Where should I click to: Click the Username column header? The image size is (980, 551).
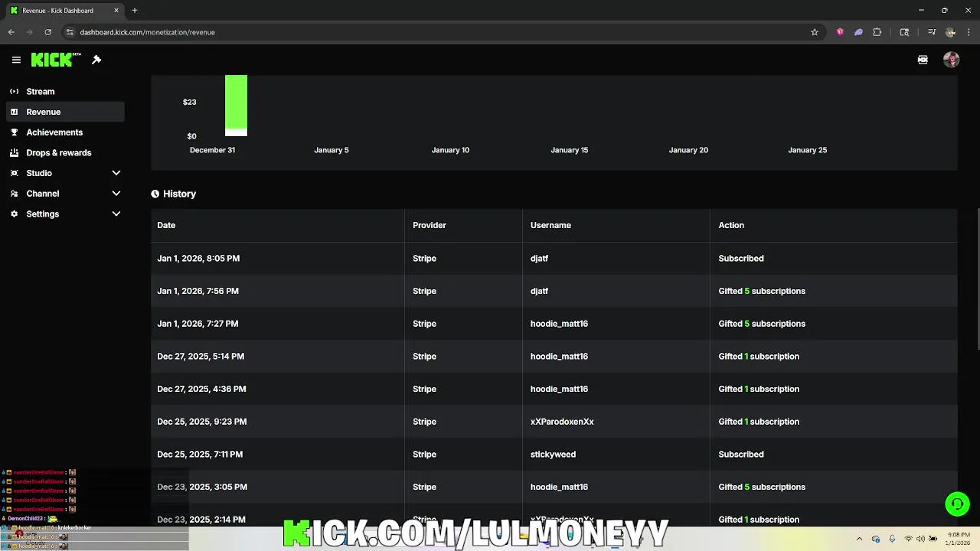point(550,225)
